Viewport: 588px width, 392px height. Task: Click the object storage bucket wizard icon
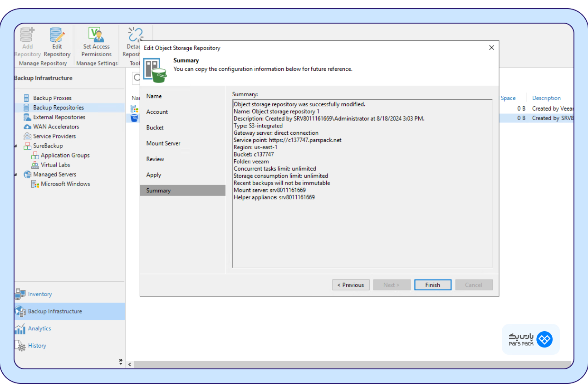pyautogui.click(x=155, y=70)
